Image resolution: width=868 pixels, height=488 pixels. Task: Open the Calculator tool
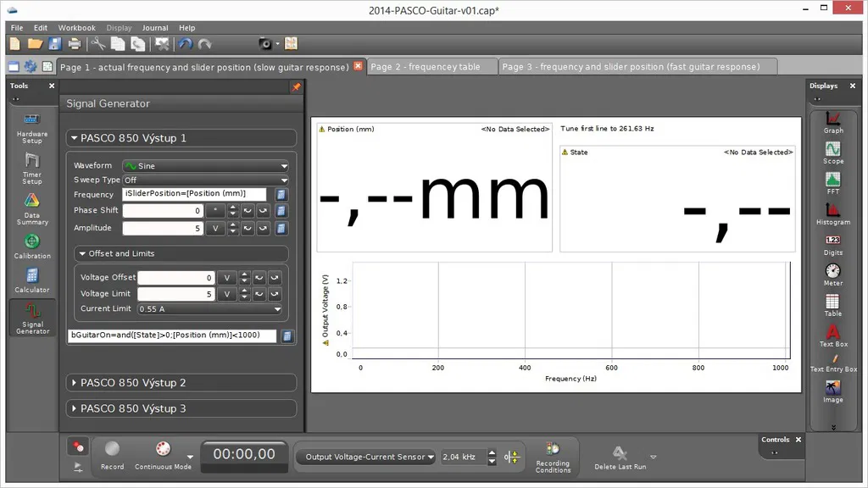pos(31,280)
